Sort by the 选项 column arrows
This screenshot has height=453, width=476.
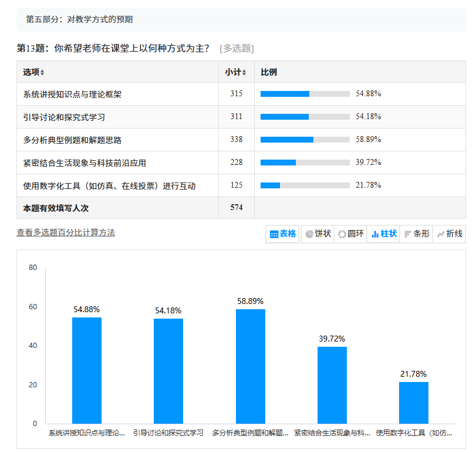[42, 73]
